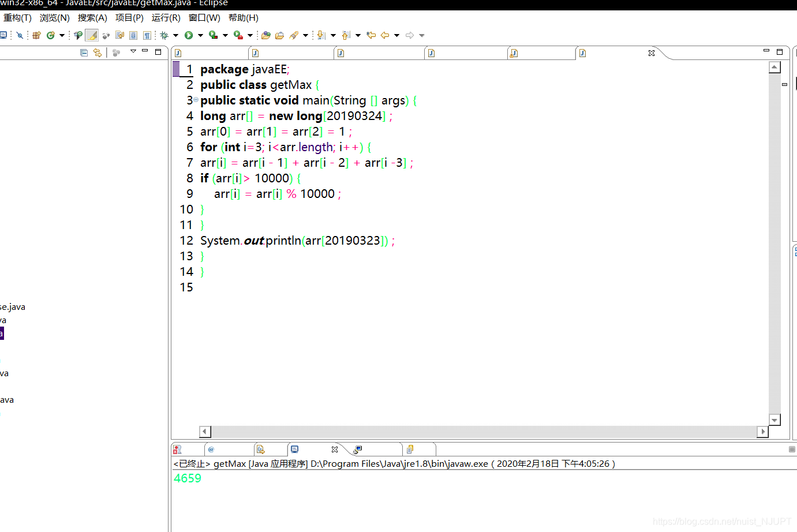Click the Open Type search icon

coord(78,35)
